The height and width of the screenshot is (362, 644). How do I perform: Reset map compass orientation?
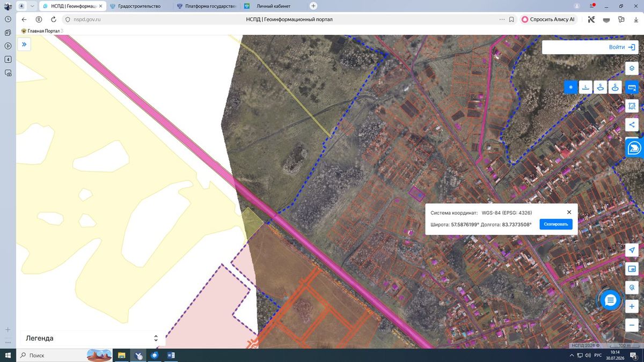632,287
